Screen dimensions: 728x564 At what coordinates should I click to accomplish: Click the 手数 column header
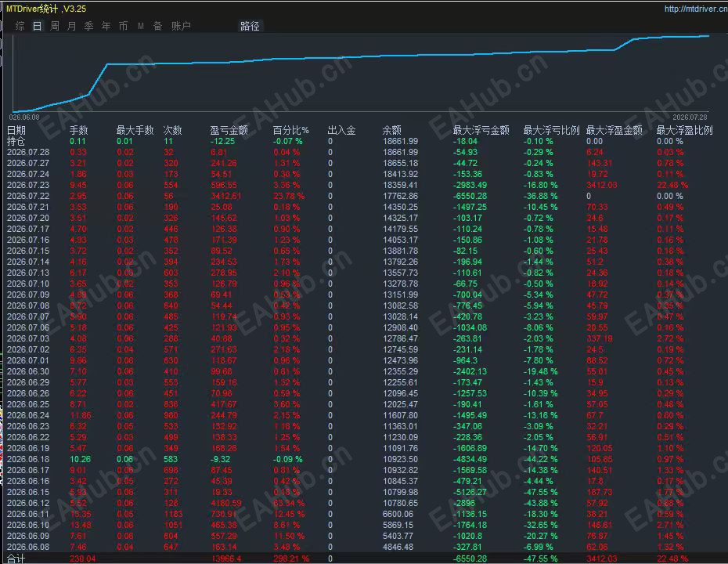click(78, 130)
